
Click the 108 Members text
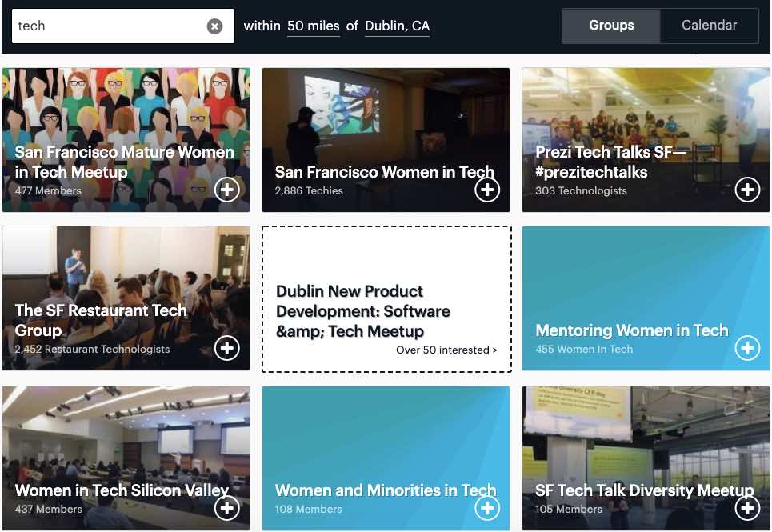308,510
